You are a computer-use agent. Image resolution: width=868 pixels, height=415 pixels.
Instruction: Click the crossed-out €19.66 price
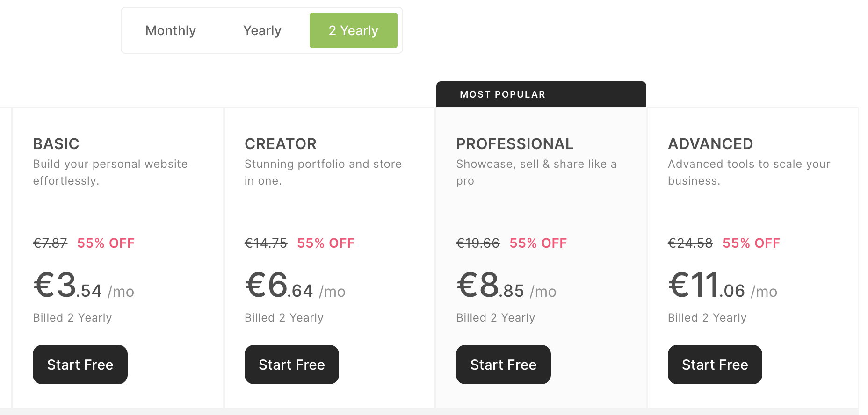(x=477, y=243)
